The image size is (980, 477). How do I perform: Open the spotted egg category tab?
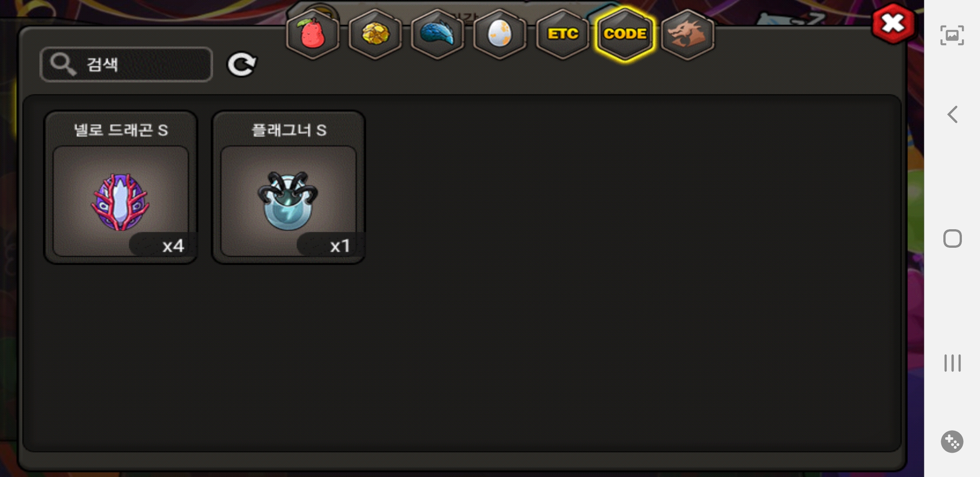click(x=500, y=34)
